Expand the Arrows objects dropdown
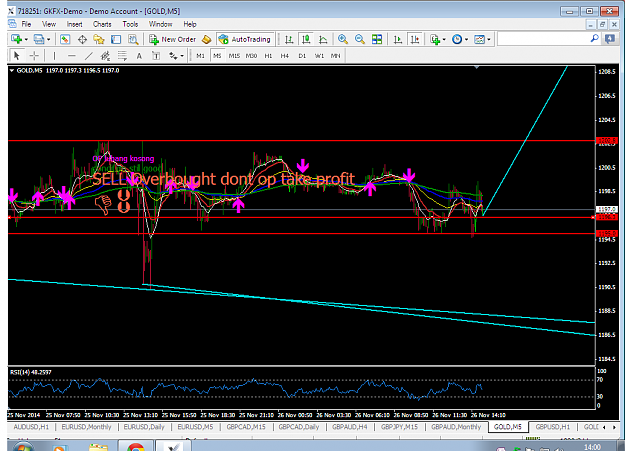Viewport: 625px width, 451px height. coord(182,56)
